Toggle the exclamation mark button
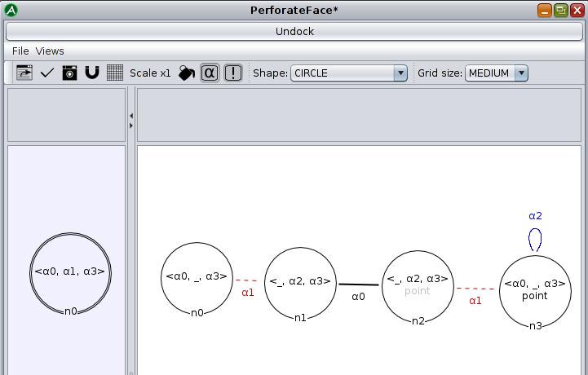 [x=233, y=73]
